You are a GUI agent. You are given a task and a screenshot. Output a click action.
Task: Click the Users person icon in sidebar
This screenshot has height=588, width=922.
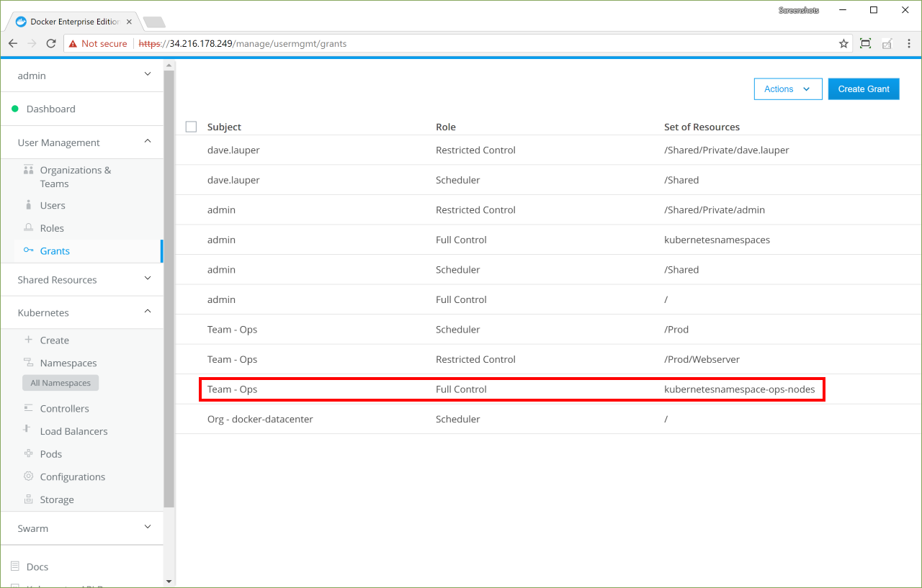tap(29, 205)
